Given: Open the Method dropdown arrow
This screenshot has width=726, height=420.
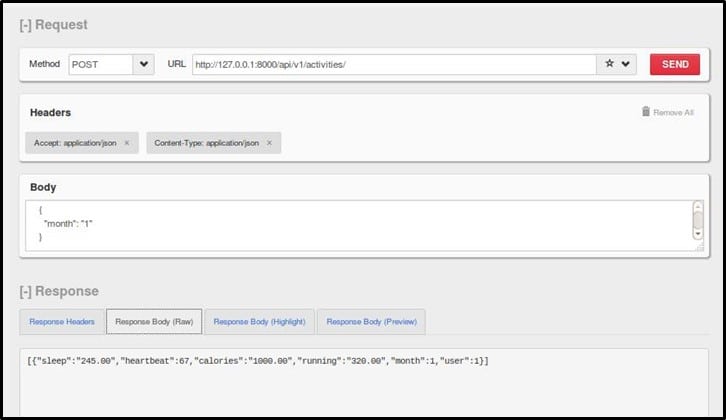Looking at the screenshot, I should coord(144,64).
